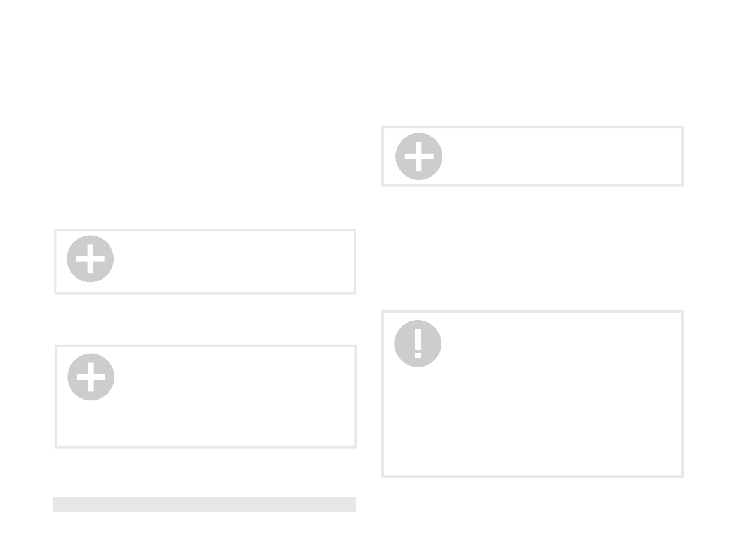Click the gray strip beneath the tall plus box
Viewport: 756px width, 533px height.
(204, 504)
